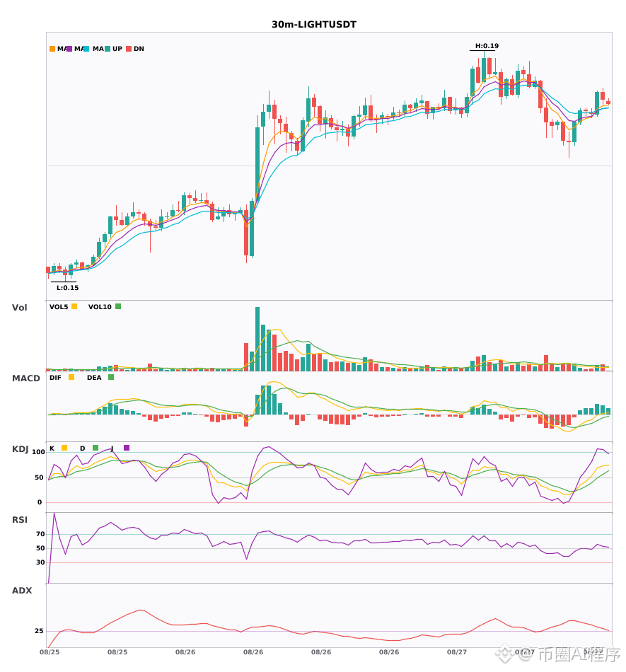Click the tallest teal volume bar
This screenshot has width=626, height=672.
(x=257, y=339)
